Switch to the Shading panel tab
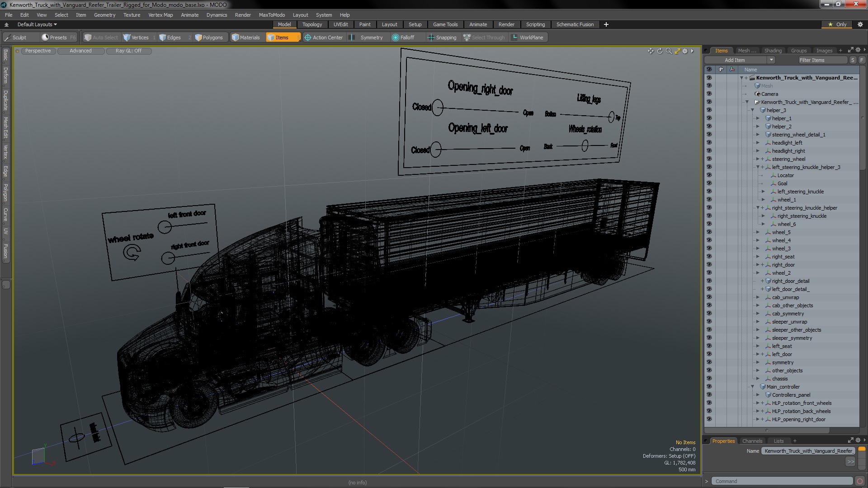This screenshot has height=488, width=868. pos(773,51)
